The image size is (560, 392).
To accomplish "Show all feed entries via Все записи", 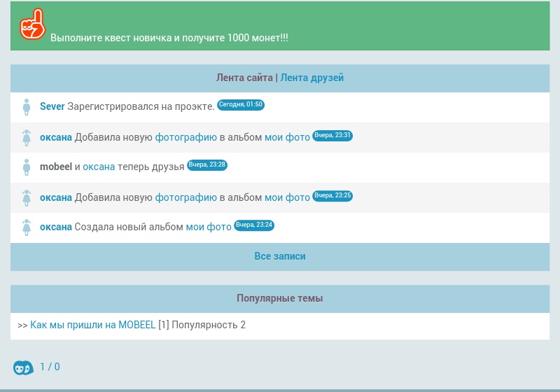I will pos(280,256).
